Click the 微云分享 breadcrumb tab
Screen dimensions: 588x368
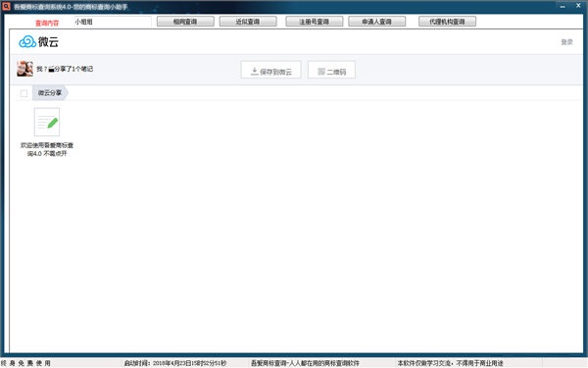click(x=50, y=93)
